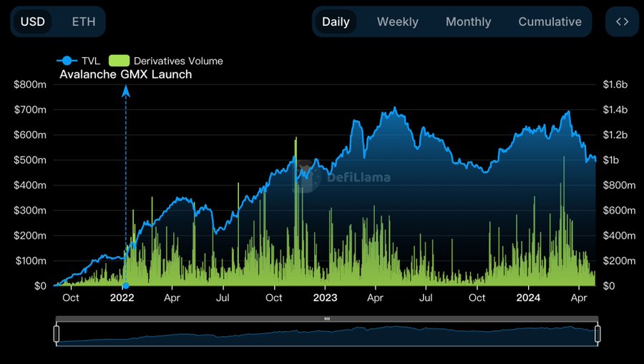Screen dimensions: 644x364
Task: Select the Daily interval tab
Action: (336, 21)
